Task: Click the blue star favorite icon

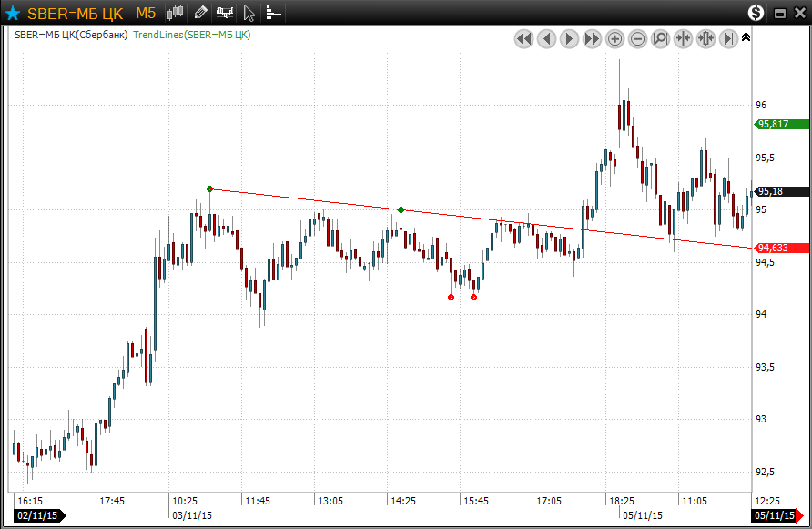Action: 13,13
